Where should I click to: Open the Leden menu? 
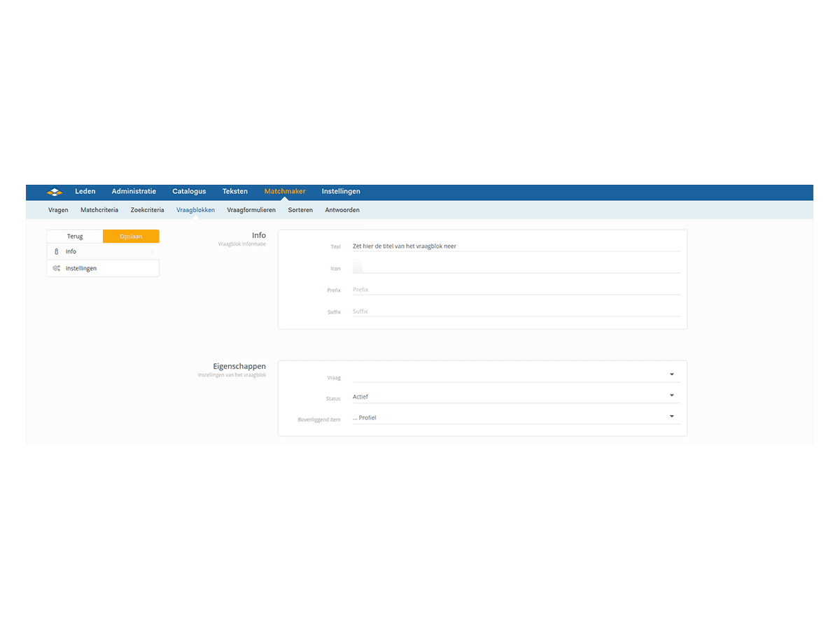[x=85, y=191]
